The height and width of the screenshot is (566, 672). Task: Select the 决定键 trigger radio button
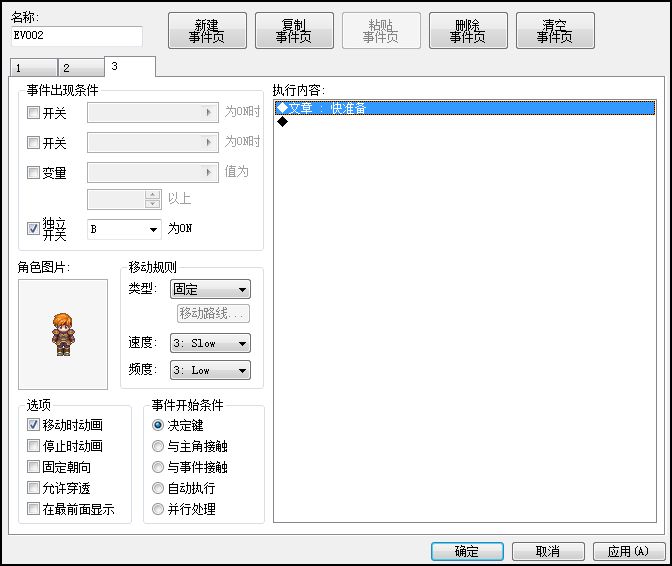pyautogui.click(x=158, y=425)
